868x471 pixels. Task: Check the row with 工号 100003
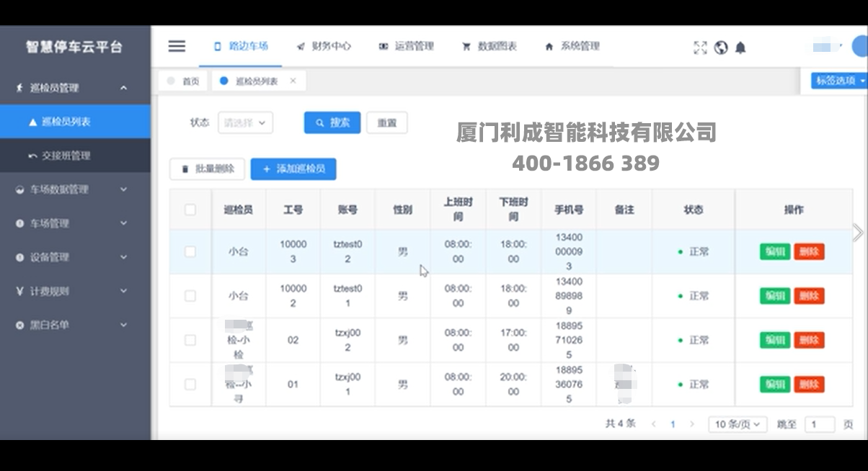(190, 251)
